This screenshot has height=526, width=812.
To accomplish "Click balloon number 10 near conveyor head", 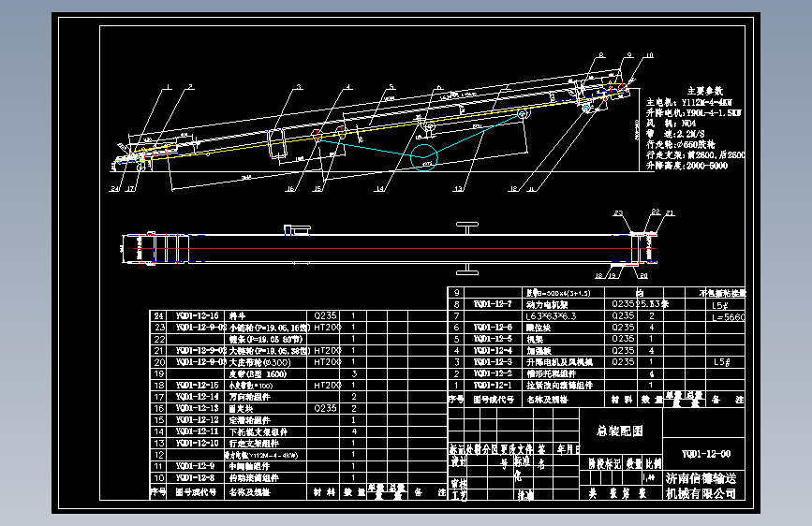I will pyautogui.click(x=649, y=55).
